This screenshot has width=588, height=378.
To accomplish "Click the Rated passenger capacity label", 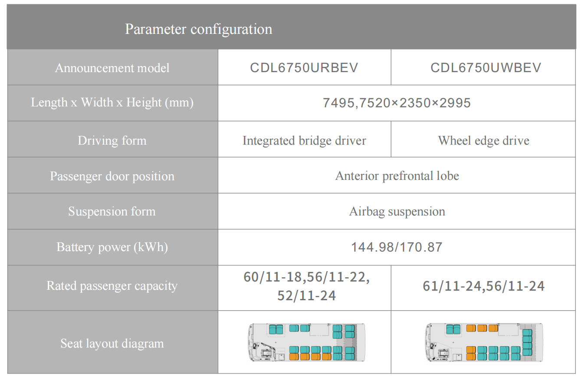I will tap(112, 286).
